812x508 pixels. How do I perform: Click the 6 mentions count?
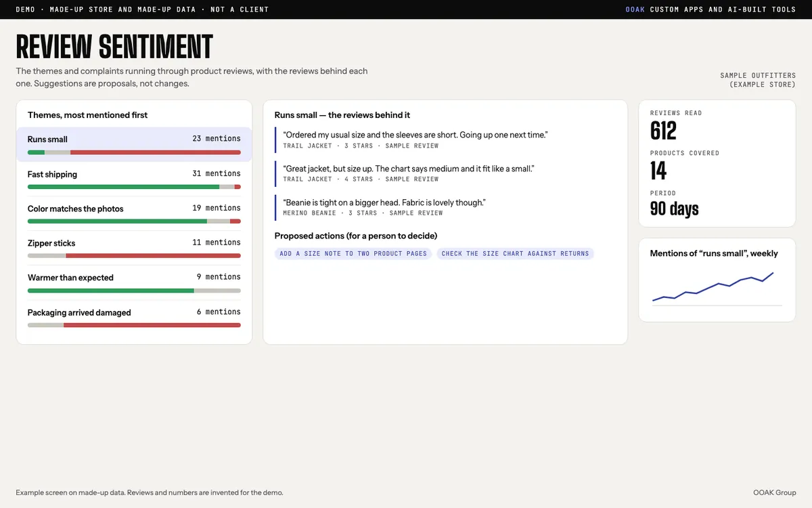tap(219, 312)
